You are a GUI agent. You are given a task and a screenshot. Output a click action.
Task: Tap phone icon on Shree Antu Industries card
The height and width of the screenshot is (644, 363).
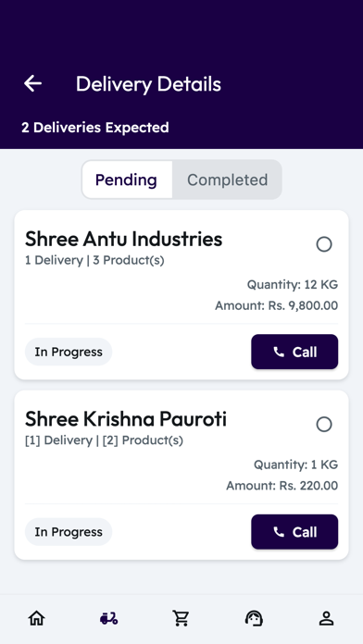(x=279, y=352)
